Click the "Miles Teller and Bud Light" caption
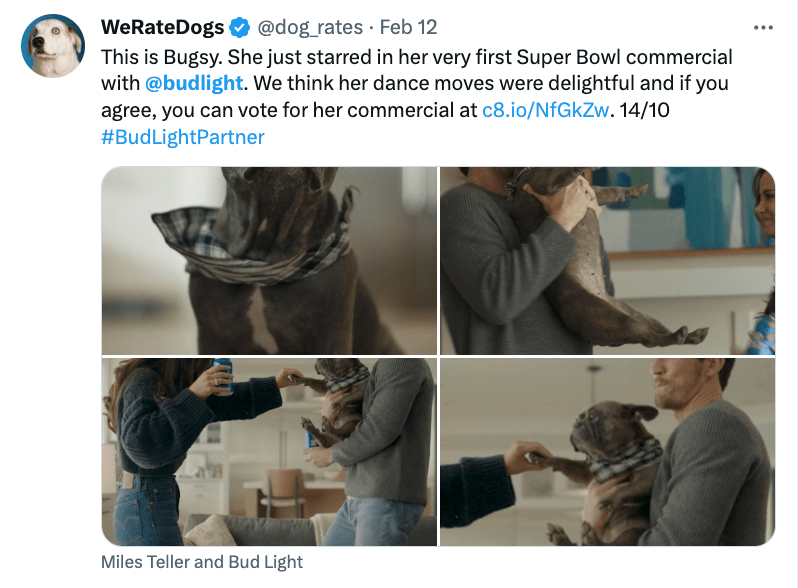 202,562
